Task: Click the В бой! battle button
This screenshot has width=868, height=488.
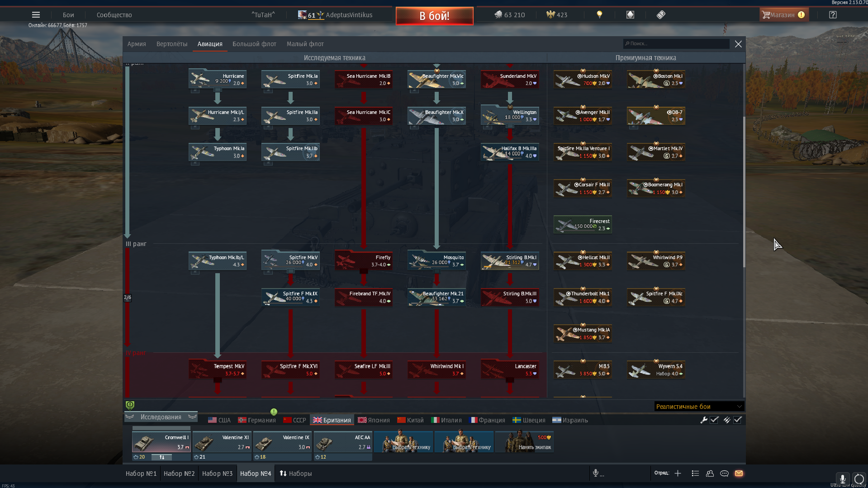Action: (x=434, y=16)
